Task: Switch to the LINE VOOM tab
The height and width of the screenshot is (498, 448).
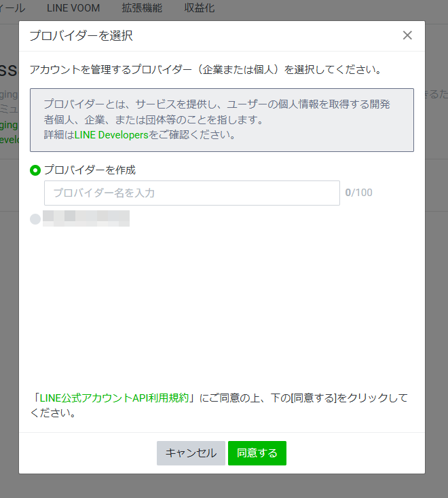Action: 73,8
